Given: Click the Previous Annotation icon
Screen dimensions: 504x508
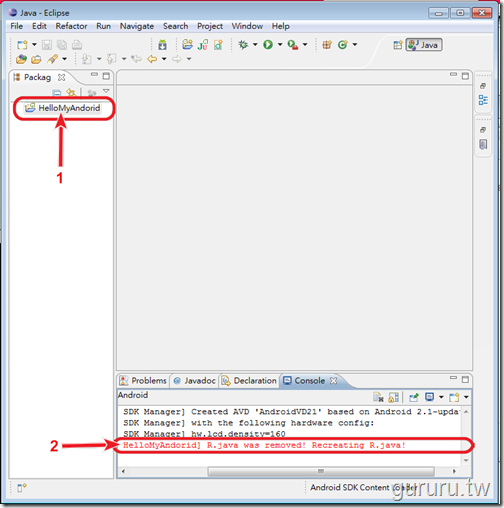Looking at the screenshot, I should pos(111,59).
